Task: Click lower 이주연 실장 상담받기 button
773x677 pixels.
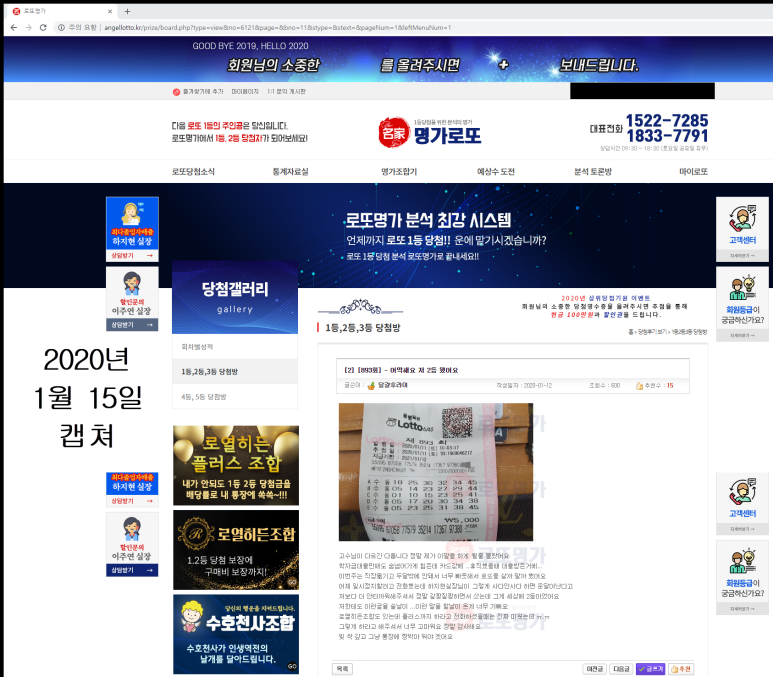Action: coord(132,570)
